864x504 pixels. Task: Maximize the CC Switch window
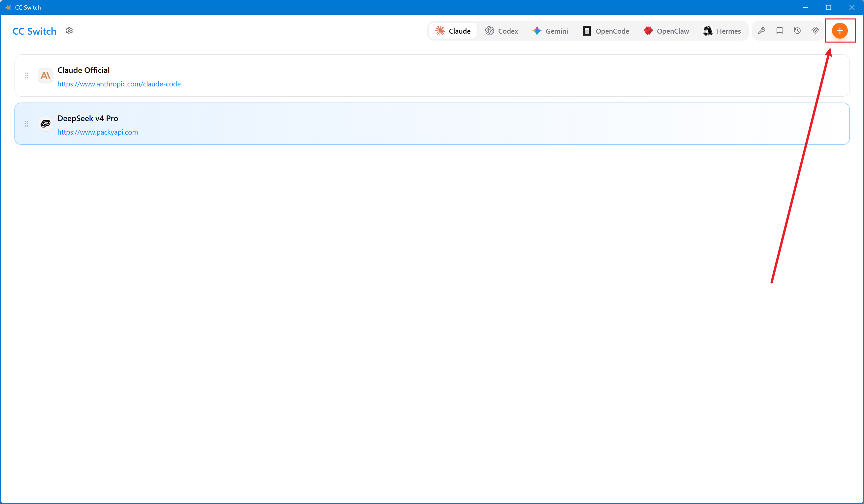coord(828,7)
